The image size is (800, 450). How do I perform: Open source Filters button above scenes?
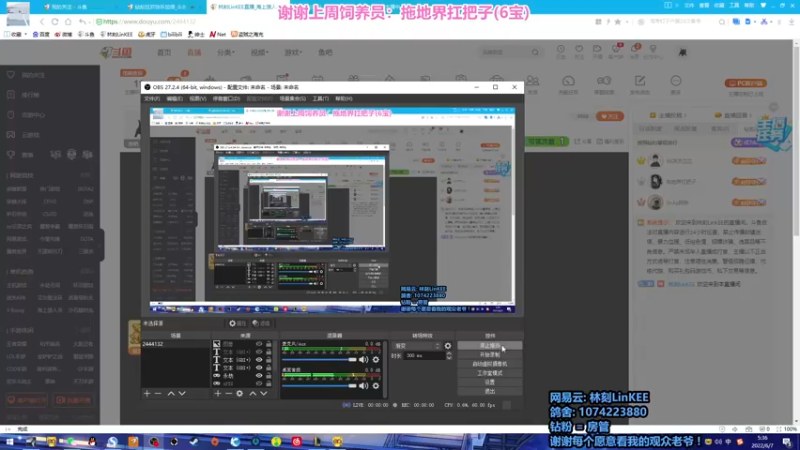tap(262, 323)
